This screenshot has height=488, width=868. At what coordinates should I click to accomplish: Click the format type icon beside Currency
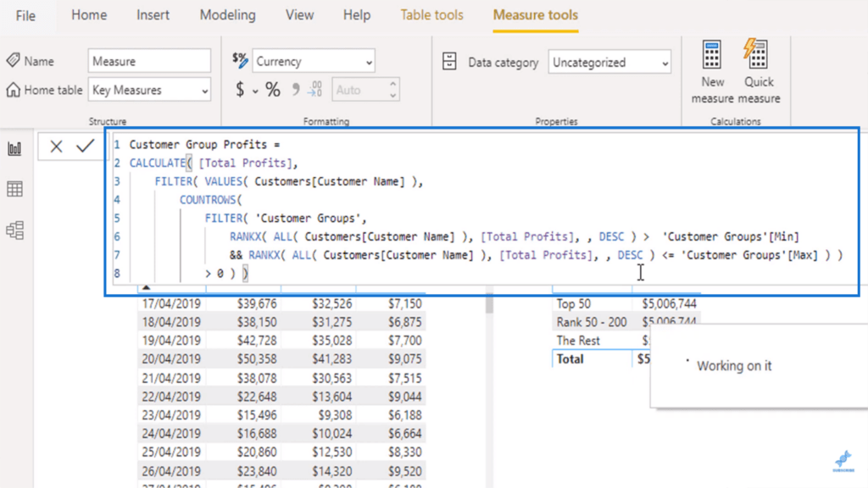[x=240, y=60]
